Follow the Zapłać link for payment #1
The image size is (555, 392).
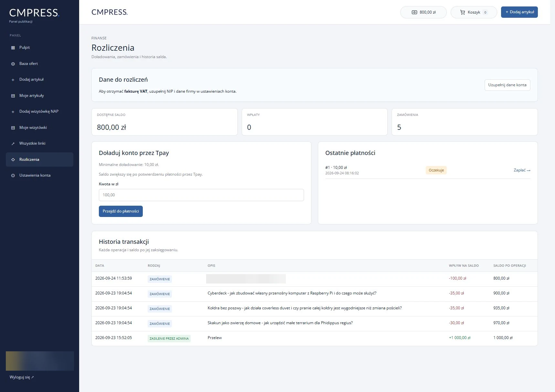[x=522, y=170]
